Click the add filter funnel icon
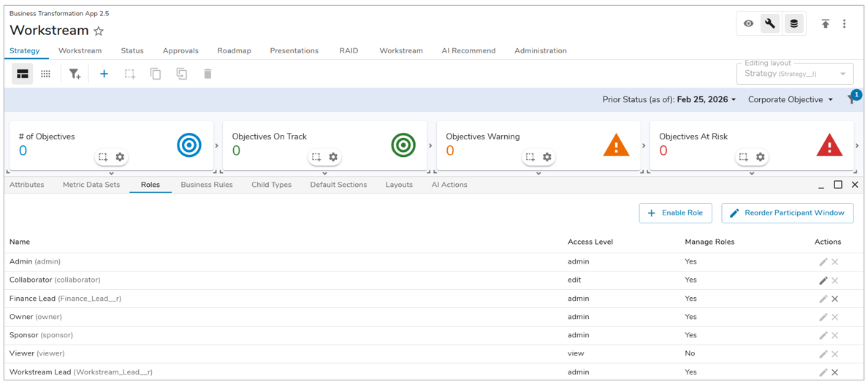Image resolution: width=868 pixels, height=384 pixels. tap(75, 74)
